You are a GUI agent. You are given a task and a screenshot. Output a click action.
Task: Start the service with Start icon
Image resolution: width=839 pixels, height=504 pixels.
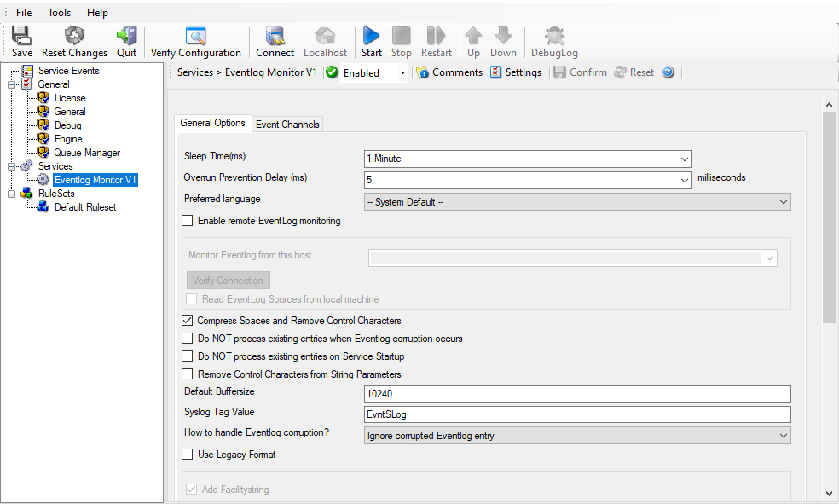[x=371, y=36]
